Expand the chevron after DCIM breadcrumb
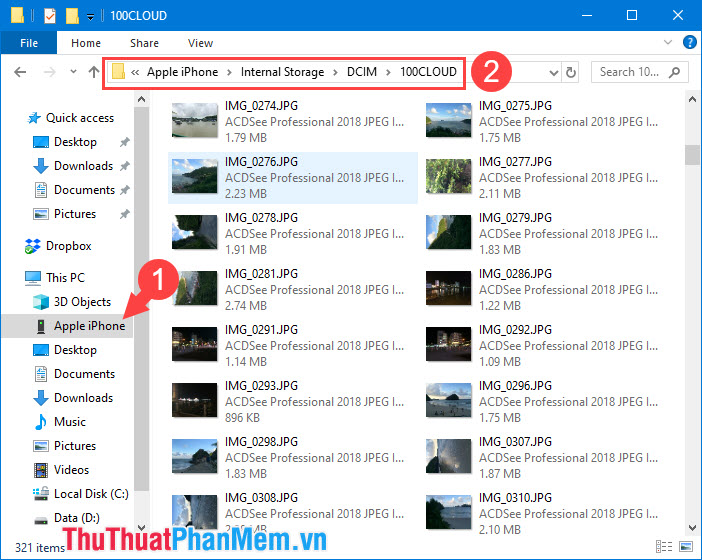Screen dimensions: 702x560 [x=389, y=73]
